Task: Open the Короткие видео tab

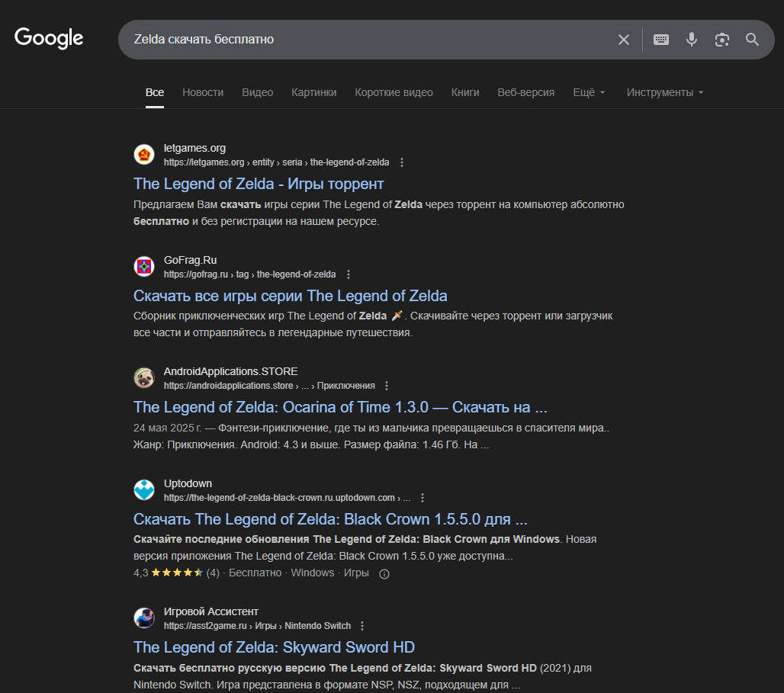Action: click(x=394, y=92)
